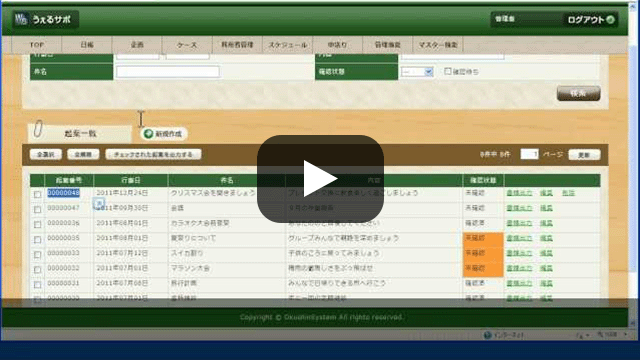Click チェックされた起案を出力する button
640x360 pixels.
pos(153,154)
